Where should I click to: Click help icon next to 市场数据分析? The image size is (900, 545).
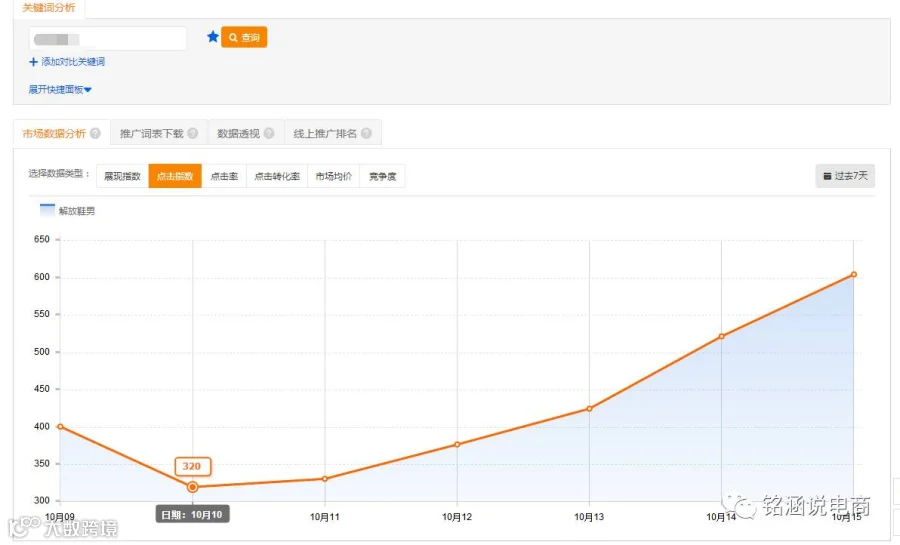pos(95,133)
